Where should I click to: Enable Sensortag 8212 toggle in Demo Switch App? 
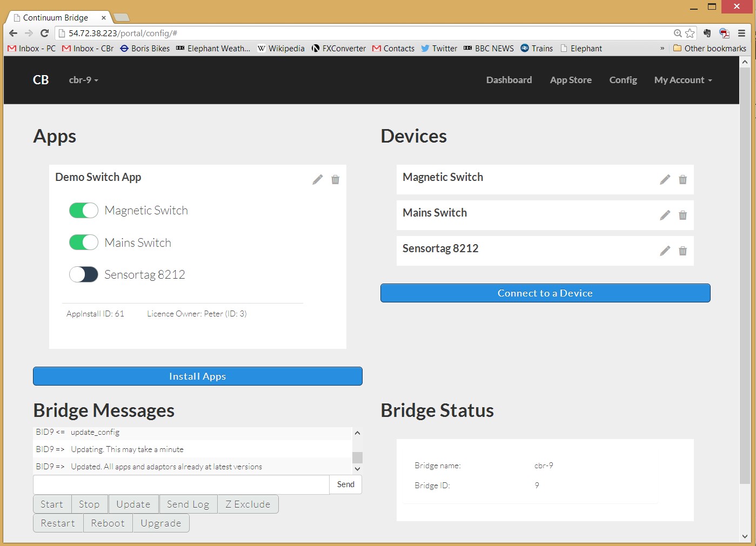(84, 274)
